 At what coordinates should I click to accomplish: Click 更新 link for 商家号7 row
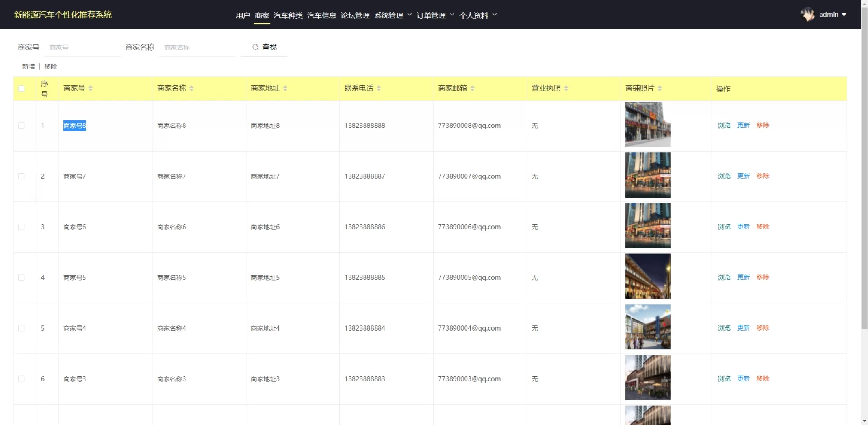743,176
